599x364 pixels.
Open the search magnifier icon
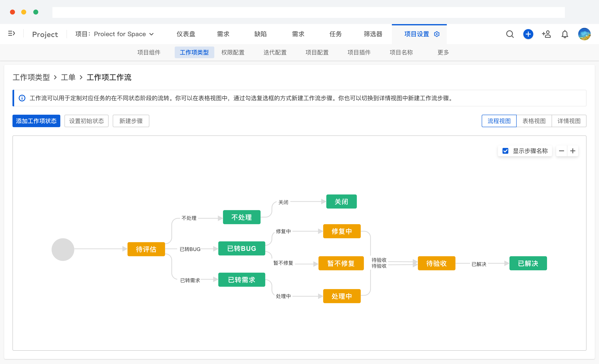pos(510,34)
